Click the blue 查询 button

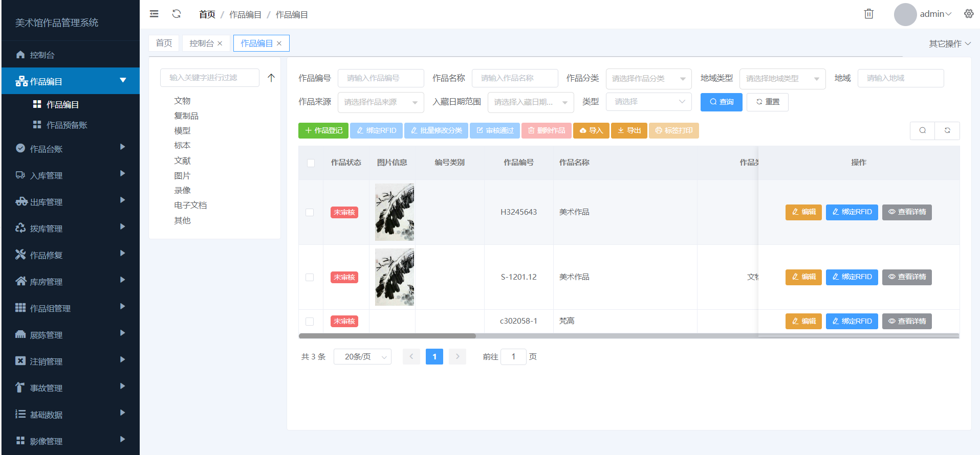(721, 102)
